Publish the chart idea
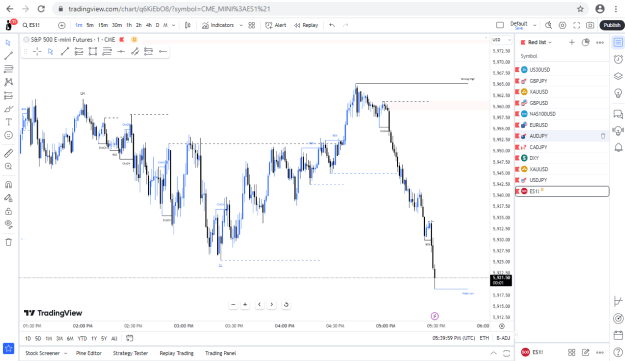 [x=611, y=25]
